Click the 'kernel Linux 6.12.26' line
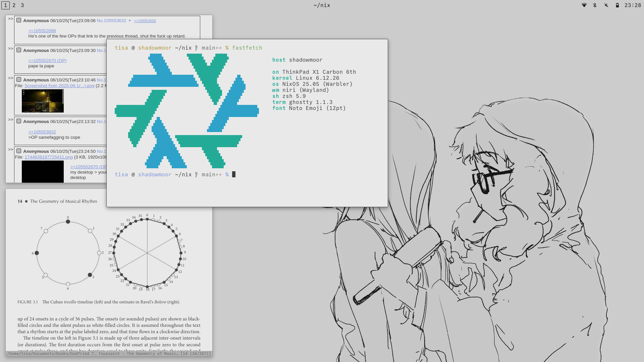Image resolution: width=644 pixels, height=362 pixels. [306, 78]
